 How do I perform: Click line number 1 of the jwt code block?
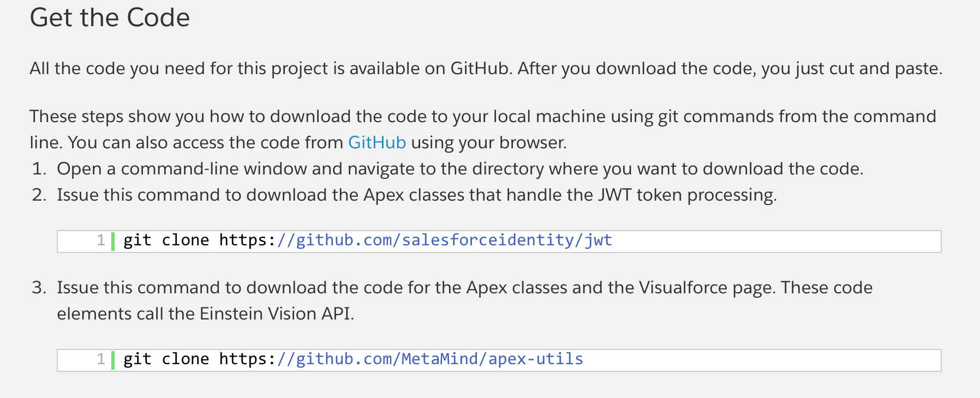100,240
